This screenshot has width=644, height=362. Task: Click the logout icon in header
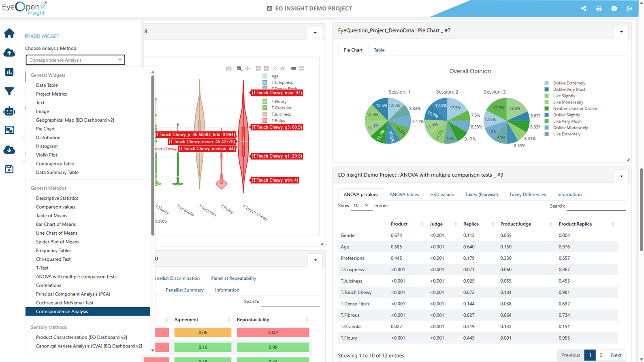point(629,8)
